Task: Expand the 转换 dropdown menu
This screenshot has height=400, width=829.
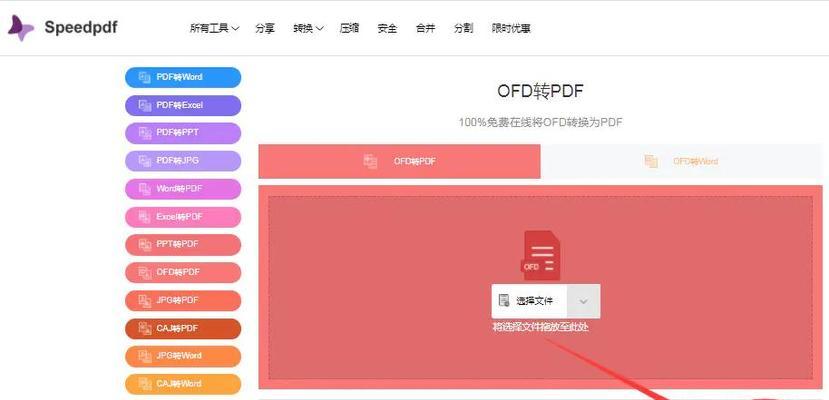Action: pyautogui.click(x=308, y=29)
